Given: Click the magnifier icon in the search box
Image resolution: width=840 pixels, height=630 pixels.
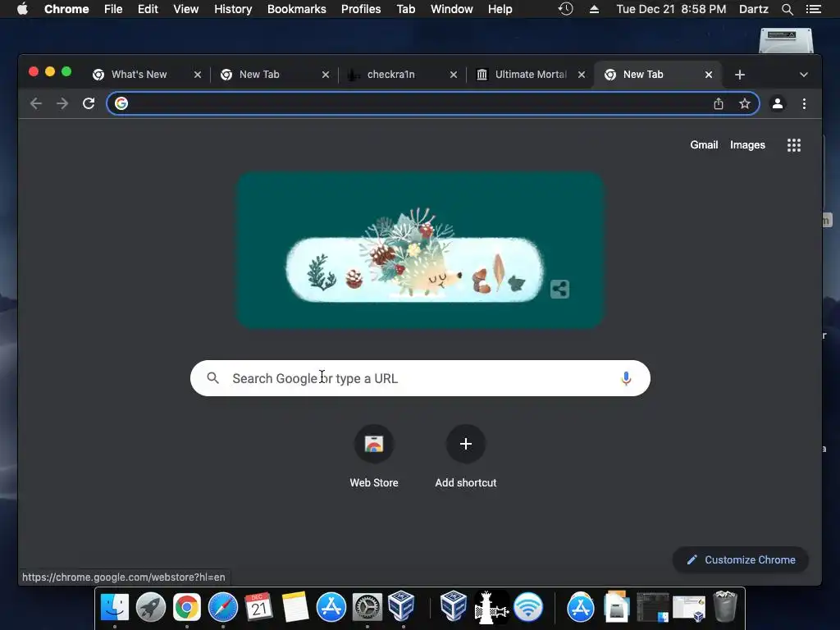Looking at the screenshot, I should 212,378.
